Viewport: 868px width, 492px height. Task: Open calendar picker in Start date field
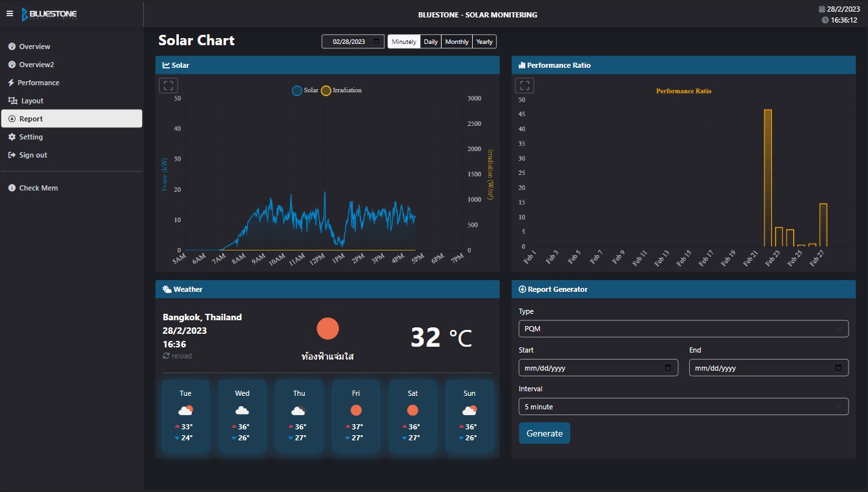click(x=668, y=368)
